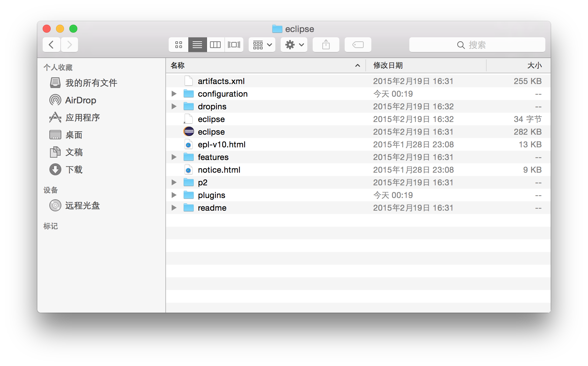
Task: Select the eclipse alias file (34 字节)
Action: coord(358,119)
